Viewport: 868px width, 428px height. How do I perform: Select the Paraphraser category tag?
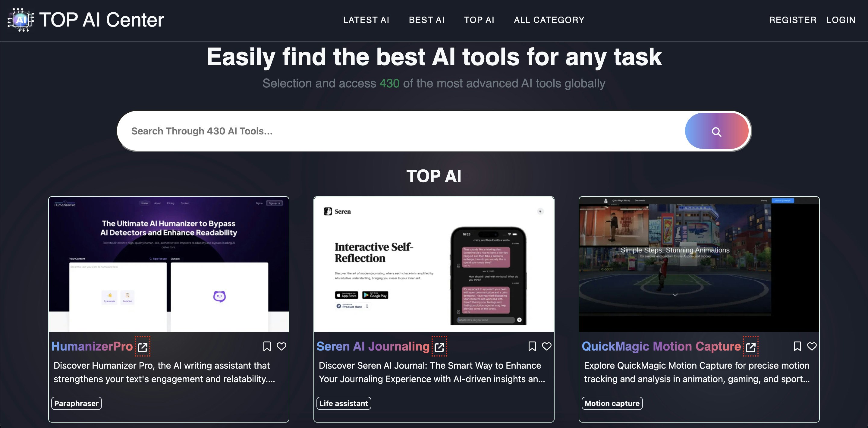click(x=77, y=403)
